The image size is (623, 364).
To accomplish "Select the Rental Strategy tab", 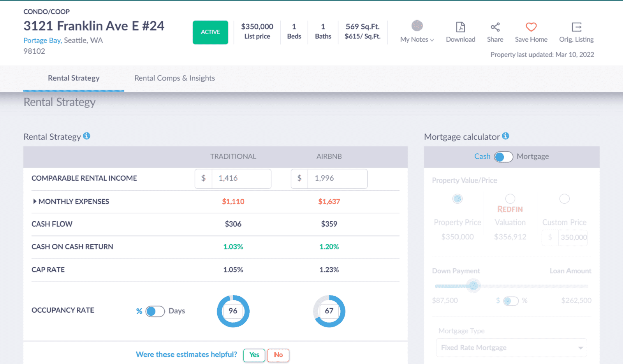I will pyautogui.click(x=74, y=78).
